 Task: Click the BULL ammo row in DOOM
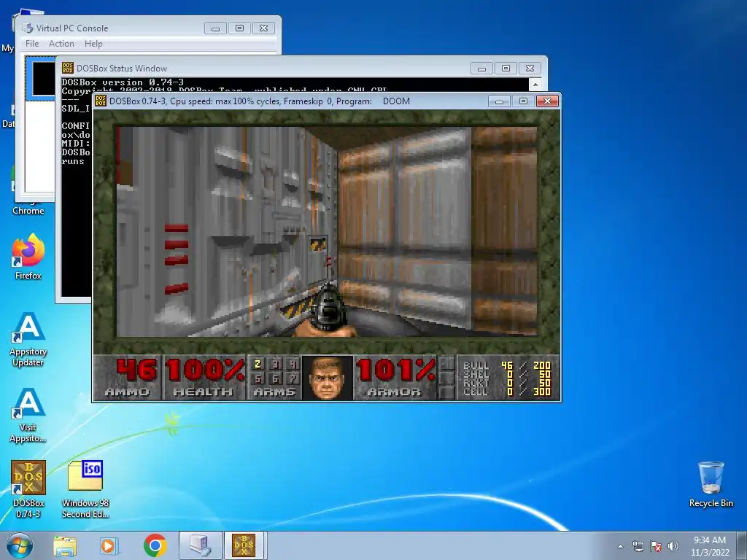[506, 366]
